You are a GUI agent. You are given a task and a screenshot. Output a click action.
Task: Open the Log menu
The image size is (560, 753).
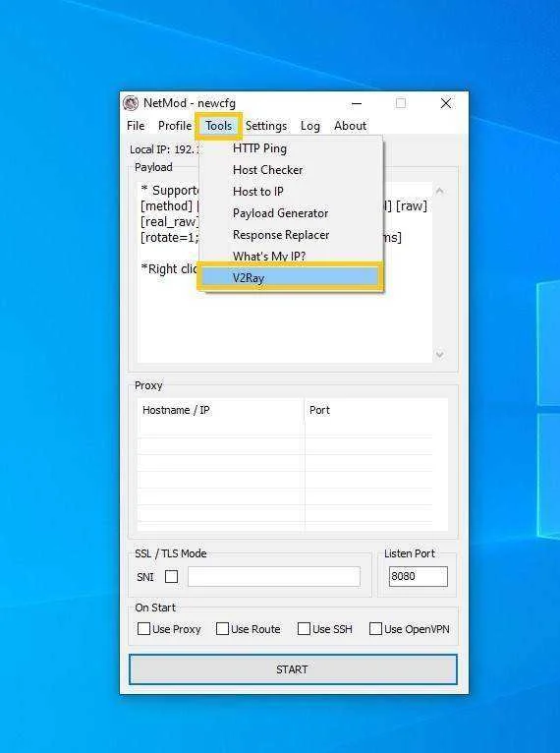tap(310, 126)
